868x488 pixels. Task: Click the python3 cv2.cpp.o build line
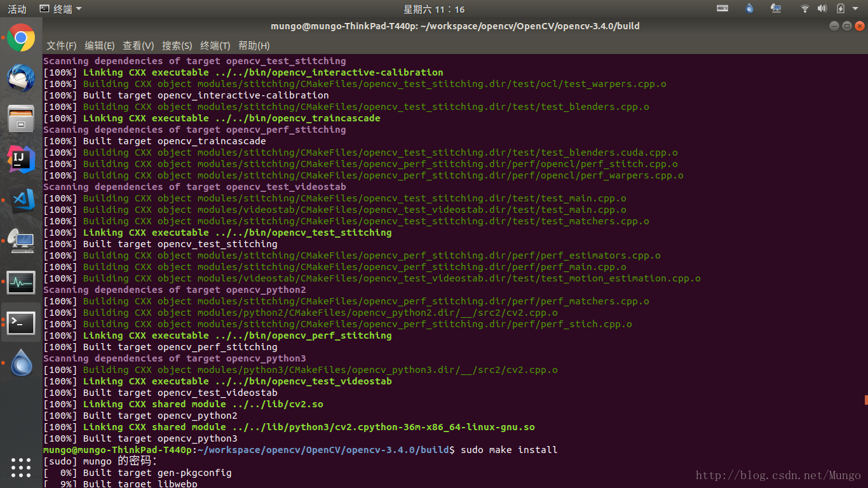(301, 370)
